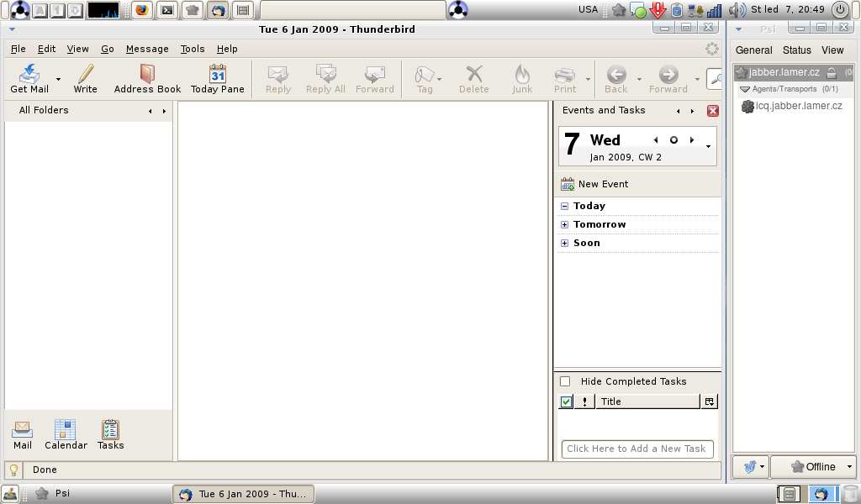Open the Thunderbird View menu beside Edit

coord(78,49)
